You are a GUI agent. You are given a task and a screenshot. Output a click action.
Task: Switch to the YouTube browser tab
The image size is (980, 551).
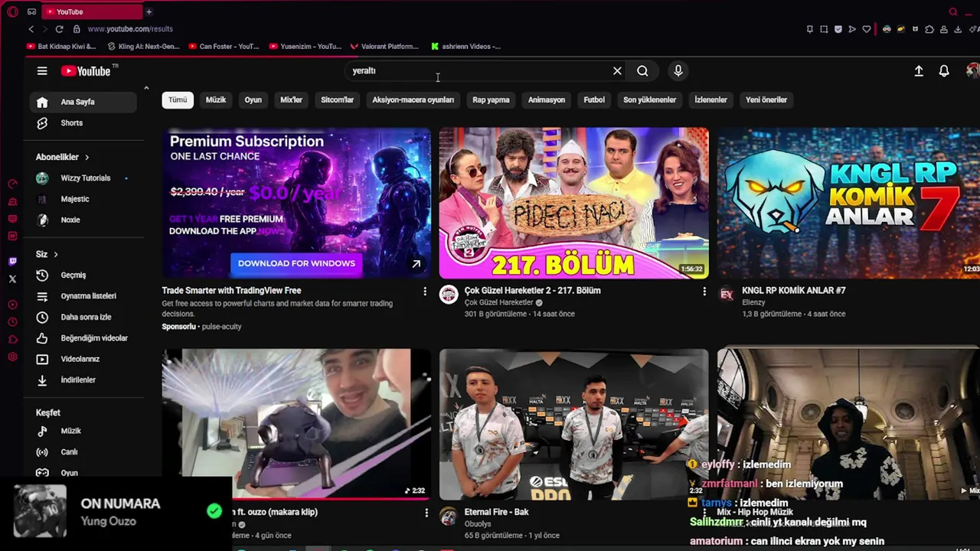click(x=92, y=11)
